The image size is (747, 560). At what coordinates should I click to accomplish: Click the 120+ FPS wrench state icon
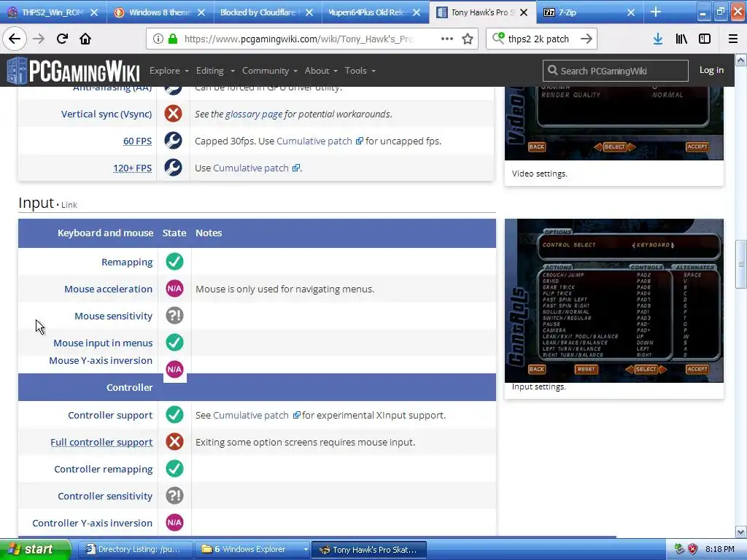(x=173, y=168)
